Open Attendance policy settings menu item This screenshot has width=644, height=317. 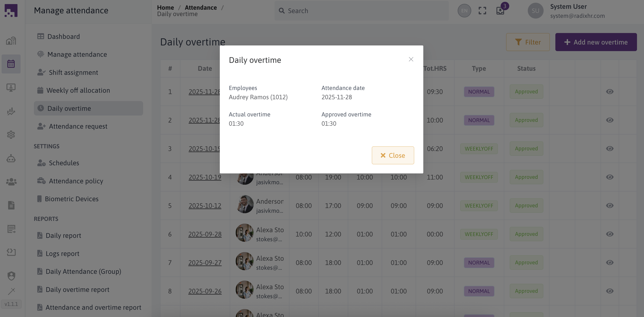click(x=76, y=181)
